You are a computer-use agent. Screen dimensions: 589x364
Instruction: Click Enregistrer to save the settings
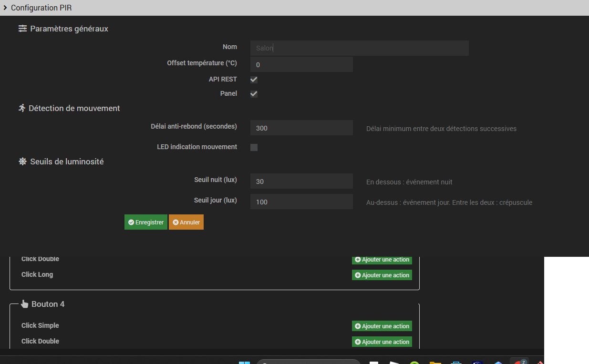(145, 222)
